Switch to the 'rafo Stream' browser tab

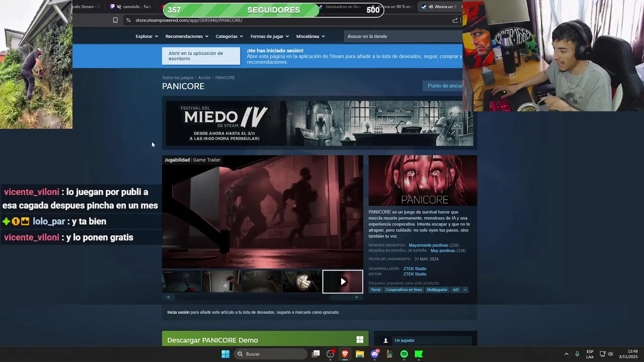tap(87, 7)
